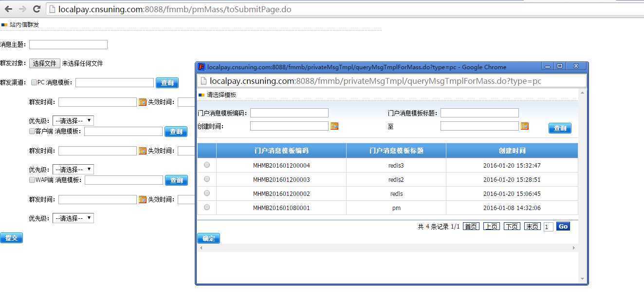The image size is (644, 308).
Task: Go to 末页 in pagination
Action: tap(532, 227)
